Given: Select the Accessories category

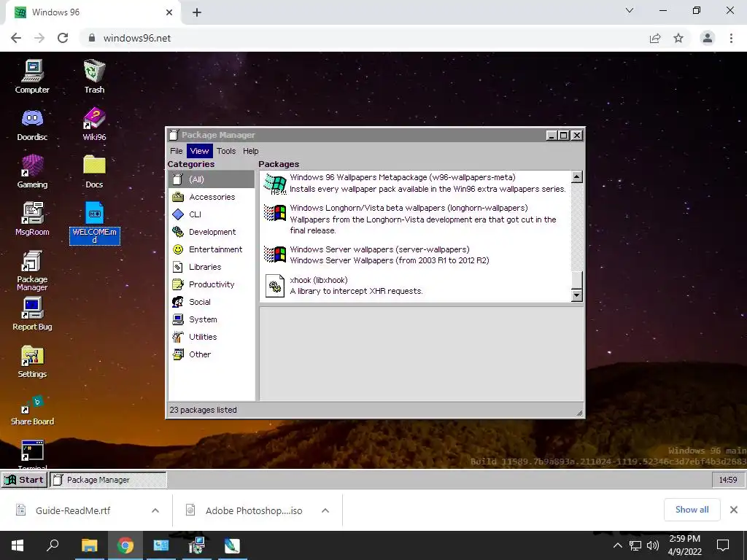Looking at the screenshot, I should coord(212,197).
